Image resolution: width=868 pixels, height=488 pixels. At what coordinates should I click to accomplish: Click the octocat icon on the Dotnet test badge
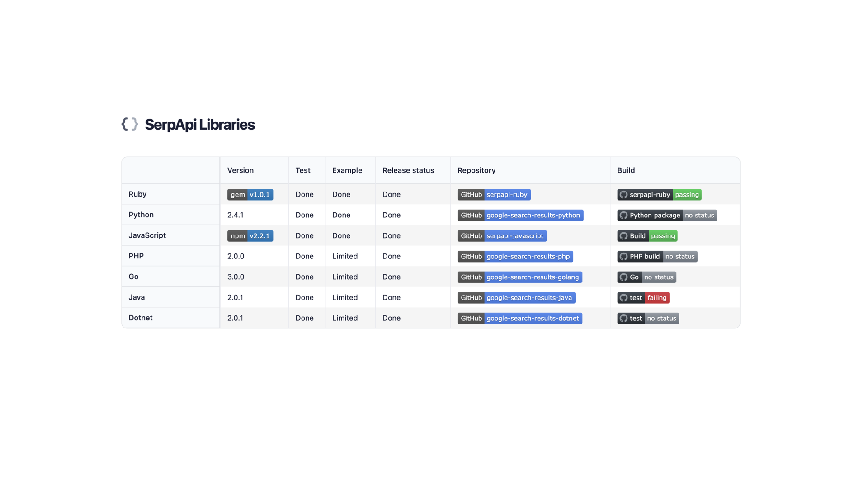point(623,318)
